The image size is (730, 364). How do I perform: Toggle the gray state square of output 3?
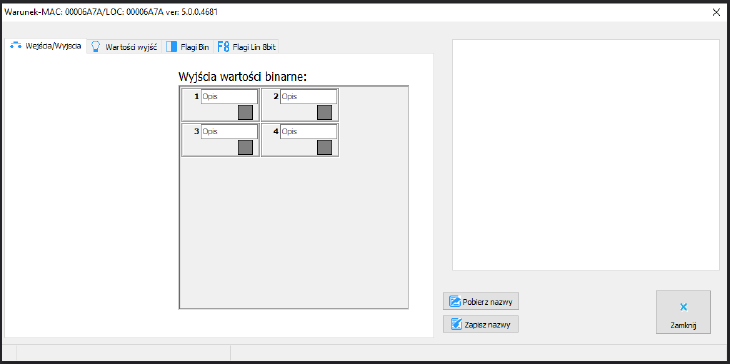(x=245, y=147)
